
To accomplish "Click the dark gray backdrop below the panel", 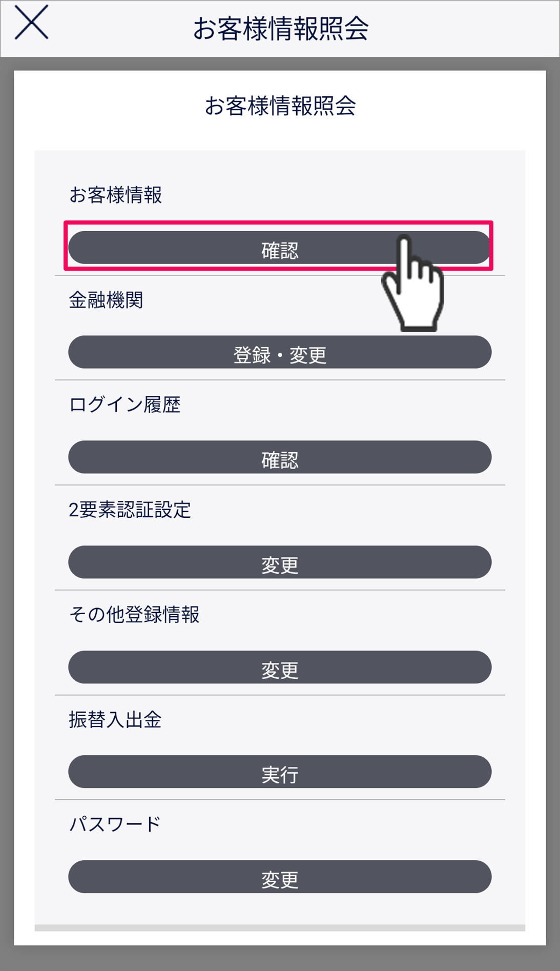I will [280, 959].
